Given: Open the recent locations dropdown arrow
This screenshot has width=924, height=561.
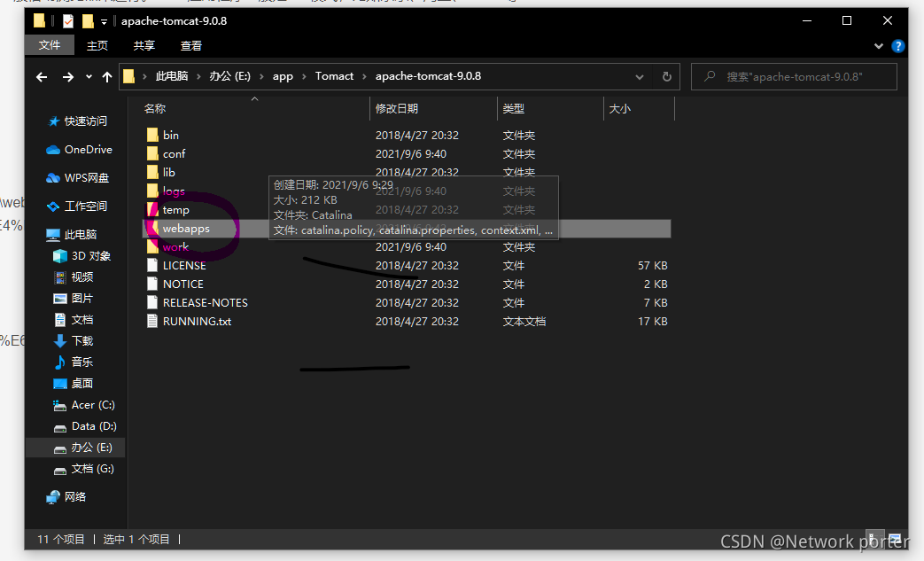Looking at the screenshot, I should [89, 76].
